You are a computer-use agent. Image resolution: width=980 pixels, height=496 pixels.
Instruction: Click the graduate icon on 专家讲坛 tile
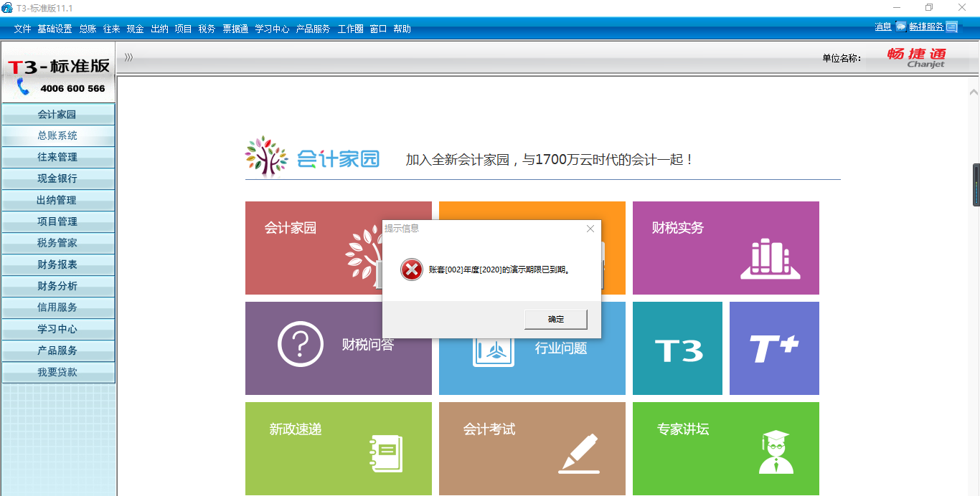pos(776,452)
